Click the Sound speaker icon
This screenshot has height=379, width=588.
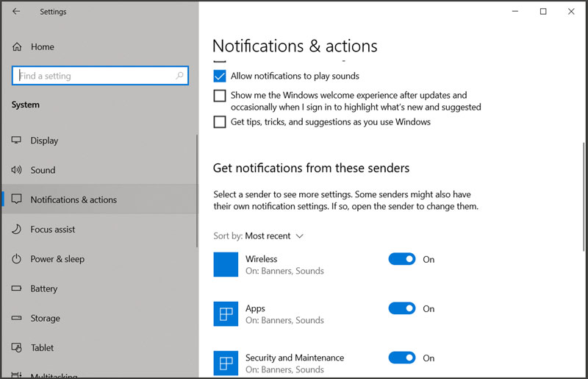[x=16, y=170]
